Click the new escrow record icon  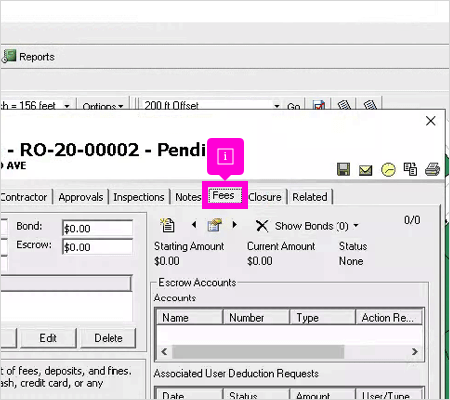[167, 225]
